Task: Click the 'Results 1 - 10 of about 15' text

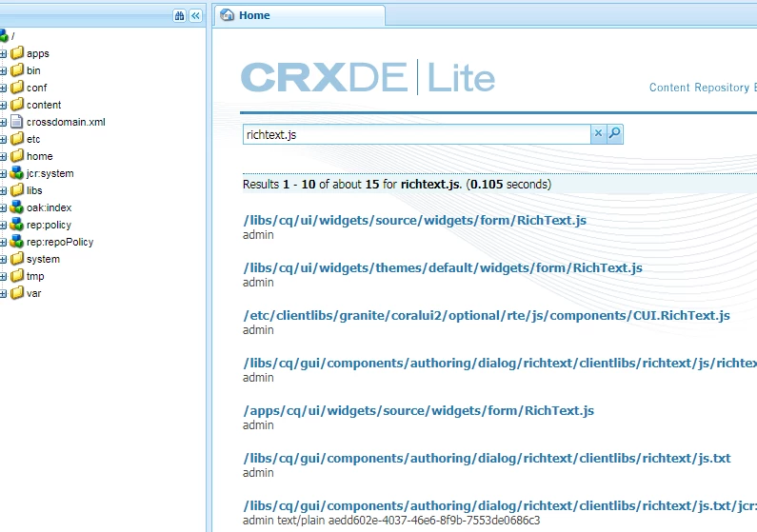Action: [x=311, y=185]
